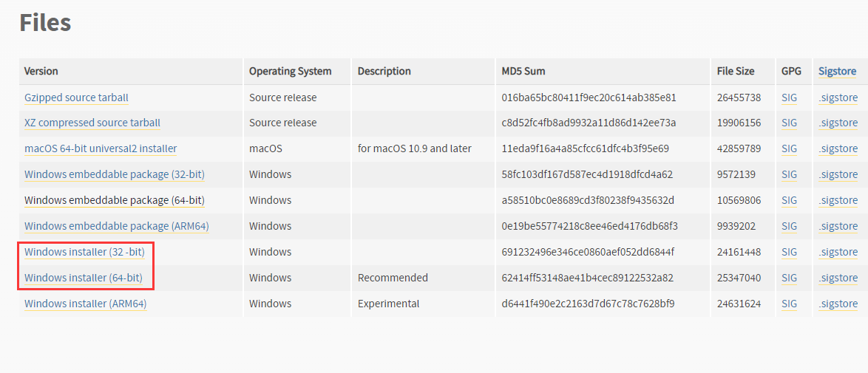Select Windows embeddable package (64-bit) link
This screenshot has width=868, height=373.
[115, 199]
